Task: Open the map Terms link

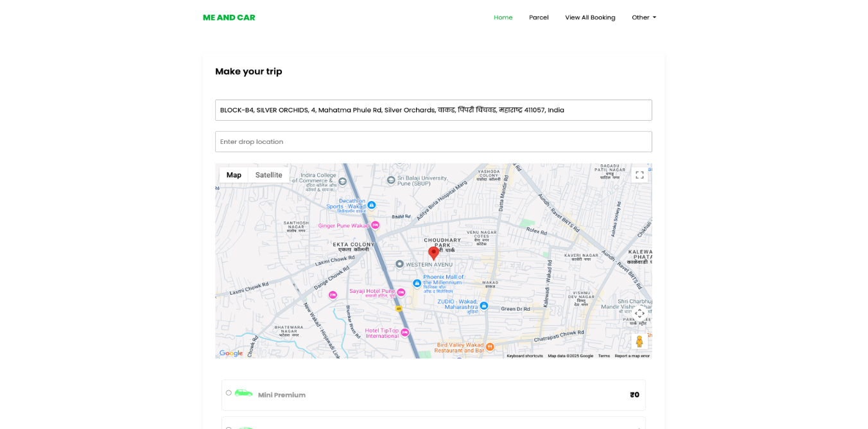Action: pyautogui.click(x=604, y=356)
